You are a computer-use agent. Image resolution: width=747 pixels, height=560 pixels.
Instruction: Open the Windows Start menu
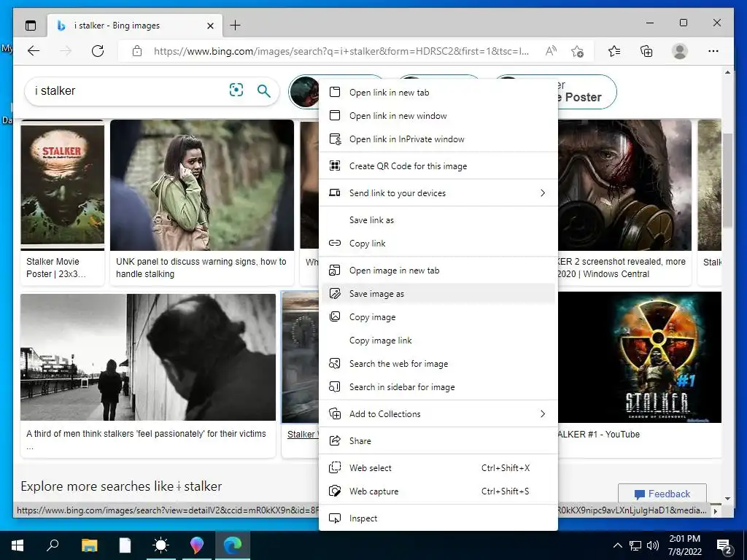(18, 545)
